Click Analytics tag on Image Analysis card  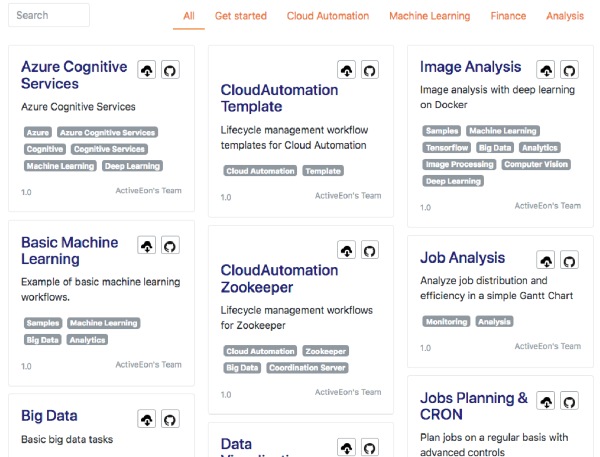(540, 148)
